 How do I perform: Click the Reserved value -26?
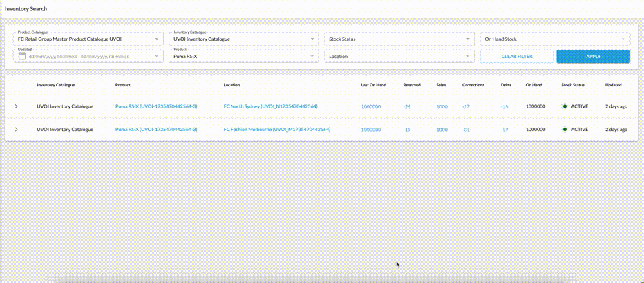click(x=406, y=106)
